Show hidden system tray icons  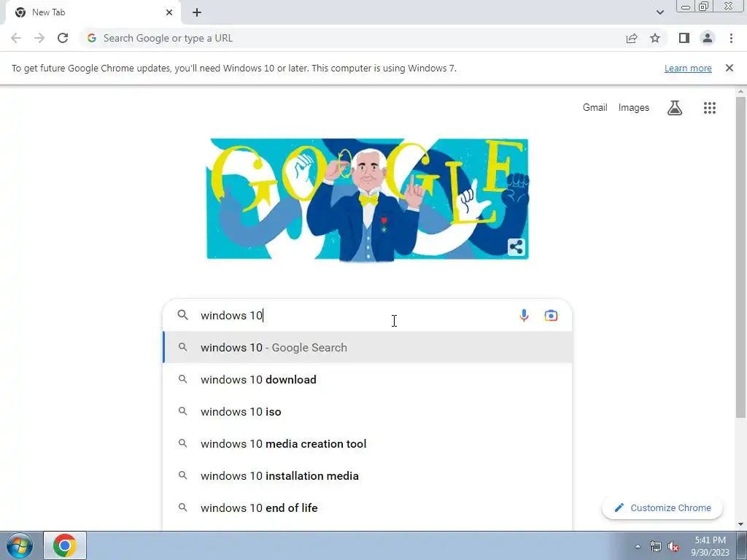coord(638,546)
